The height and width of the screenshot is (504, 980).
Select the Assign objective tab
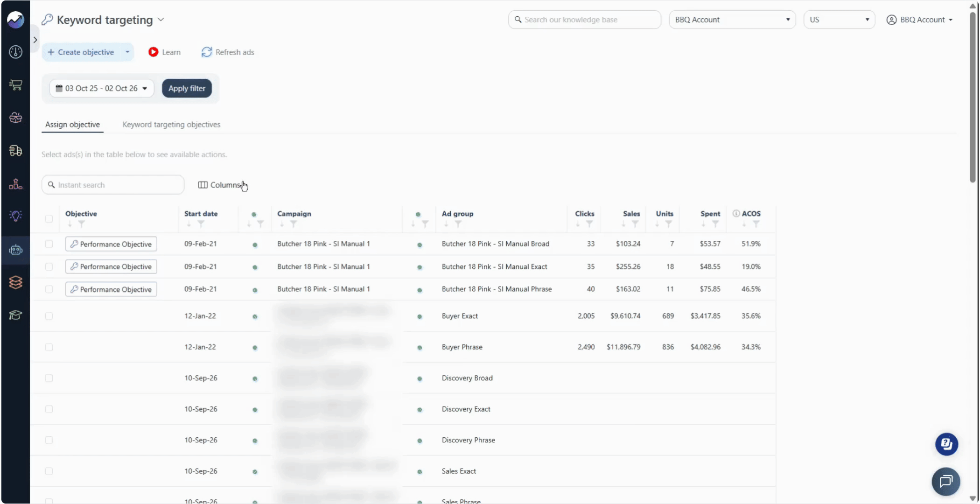click(72, 125)
